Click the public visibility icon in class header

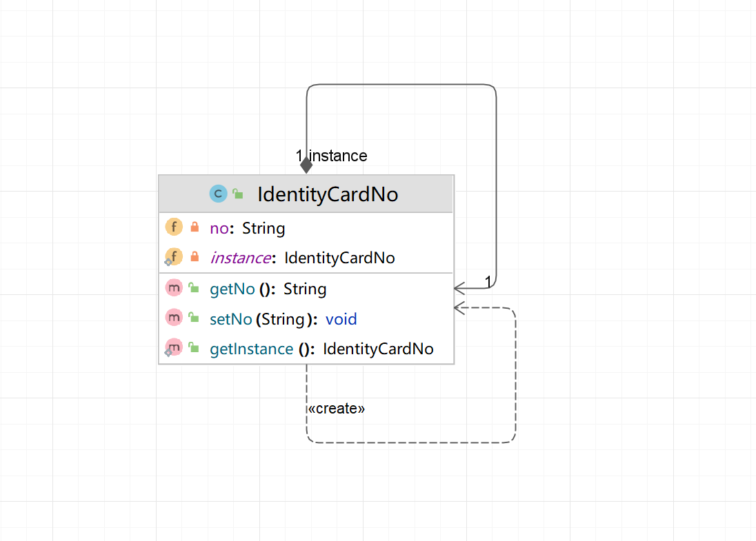coord(238,194)
